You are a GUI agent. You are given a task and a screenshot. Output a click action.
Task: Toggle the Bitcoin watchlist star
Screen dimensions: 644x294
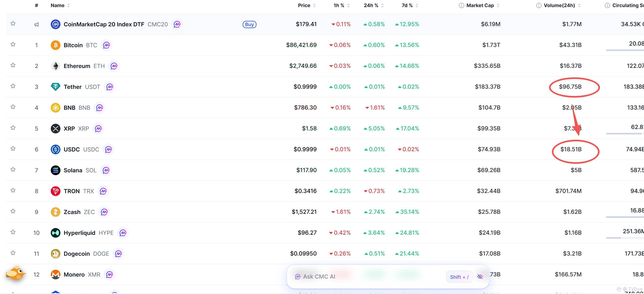tap(13, 44)
